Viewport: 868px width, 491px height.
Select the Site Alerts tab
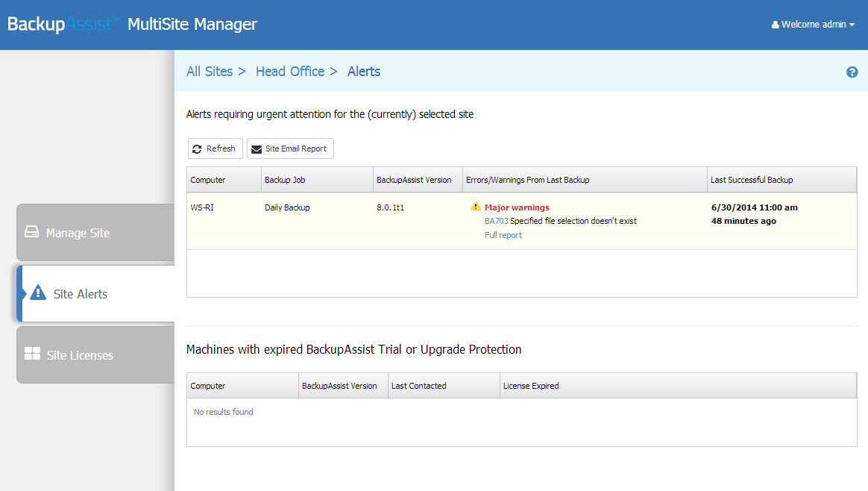click(95, 294)
